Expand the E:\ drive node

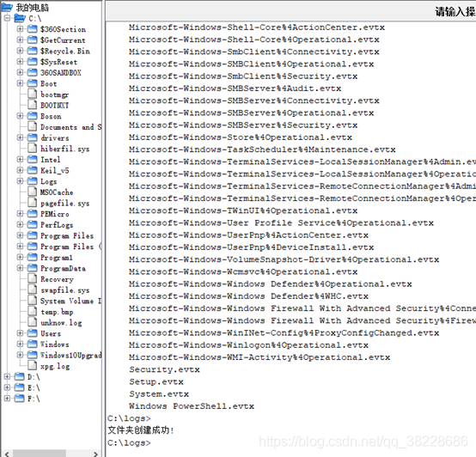click(x=7, y=387)
